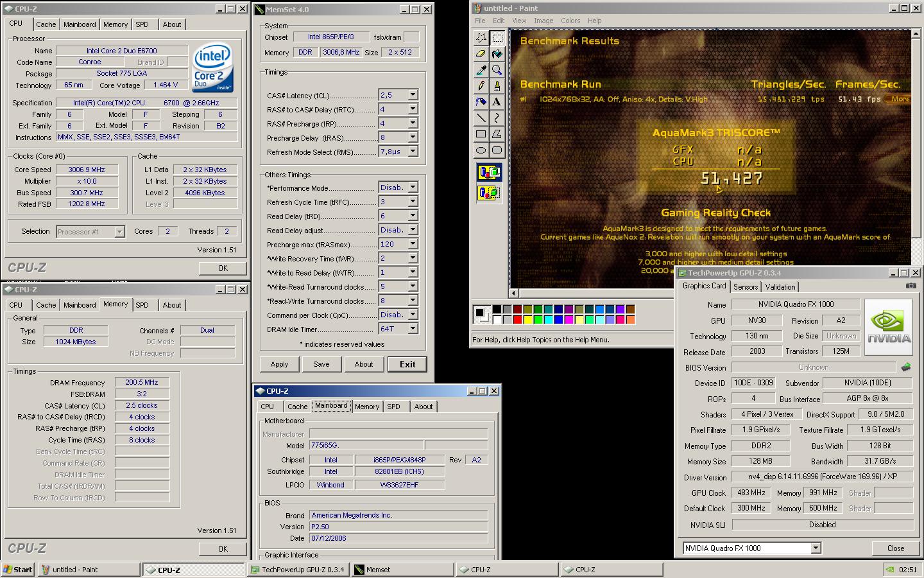
Task: Expand Refresh Cycle Time (tRFC) dropdown
Action: tap(413, 202)
